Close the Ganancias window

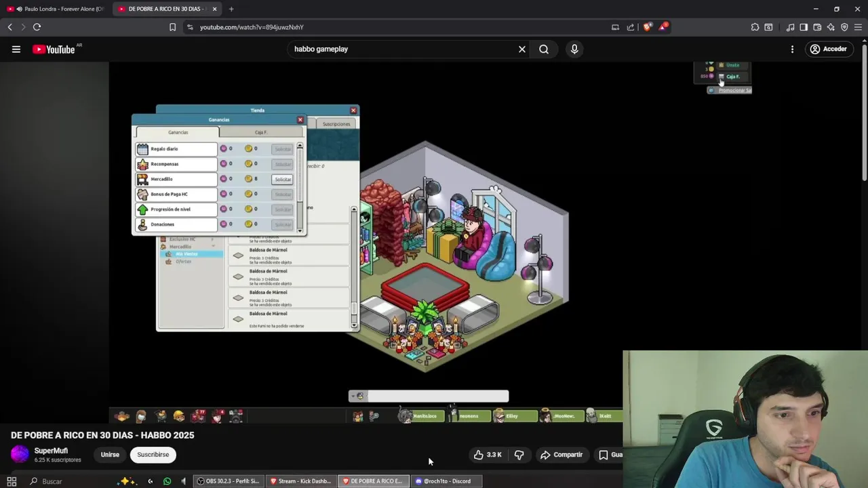click(x=300, y=120)
